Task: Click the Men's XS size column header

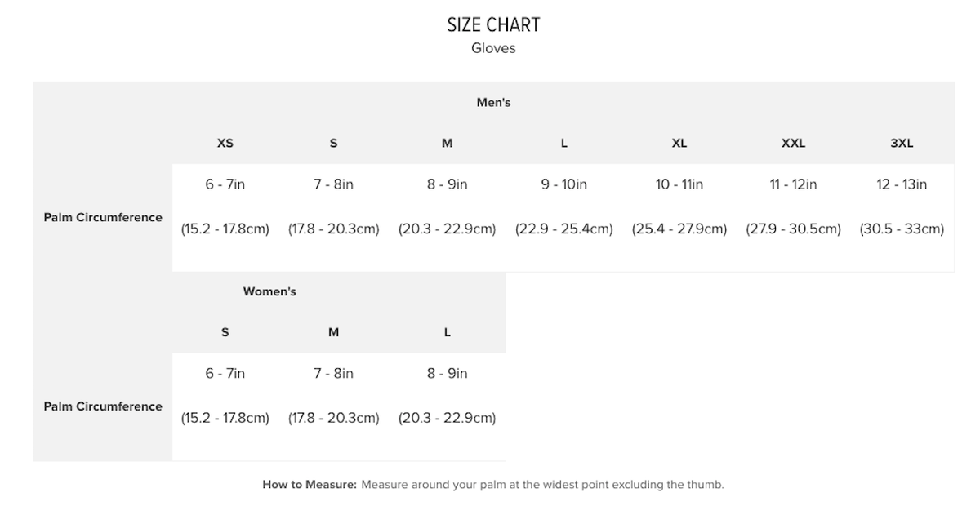Action: pyautogui.click(x=225, y=143)
